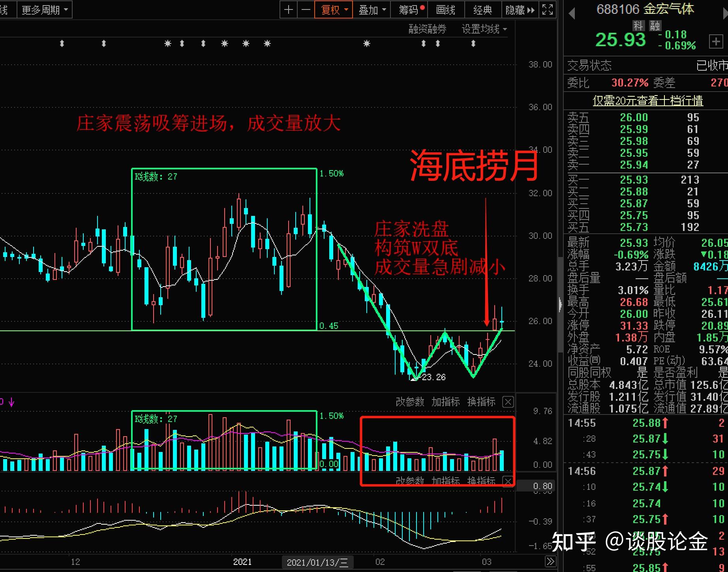The height and width of the screenshot is (572, 728).
Task: Zoom in with the plus icon
Action: point(288,9)
